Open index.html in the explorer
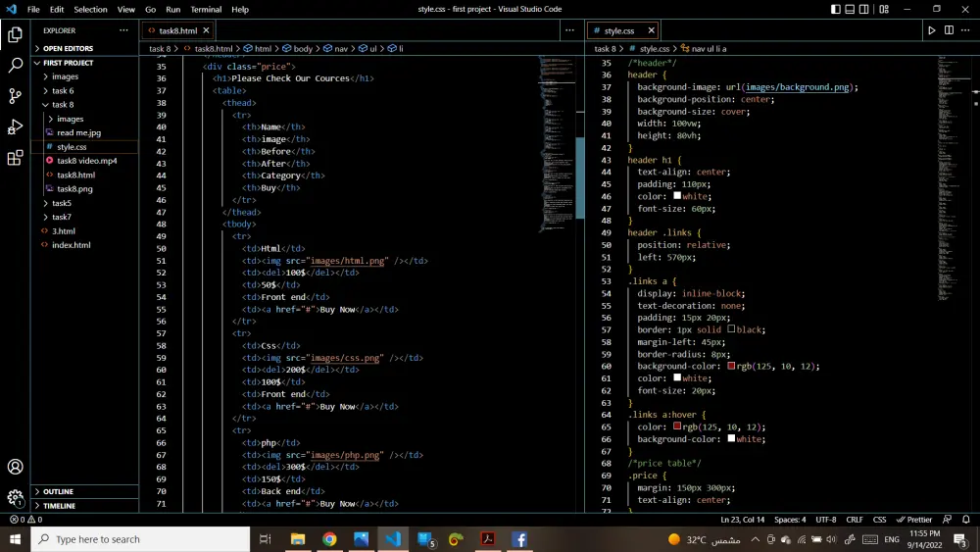 coord(72,245)
